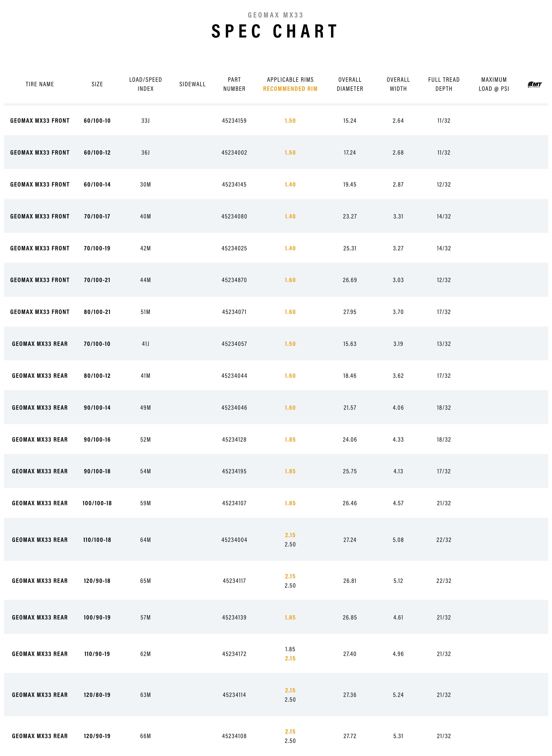The height and width of the screenshot is (756, 552).
Task: Click the MT Multi-Tread logo icon
Action: click(x=534, y=85)
